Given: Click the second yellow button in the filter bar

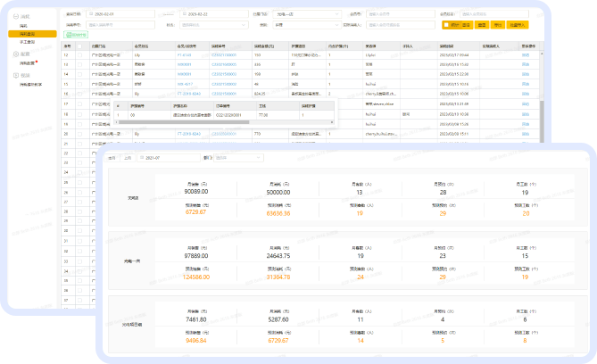Looking at the screenshot, I should point(482,25).
